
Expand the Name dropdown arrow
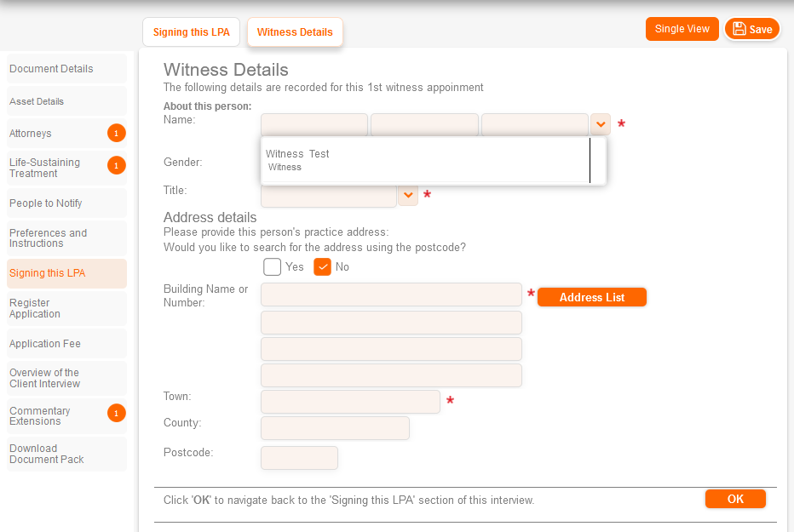601,124
